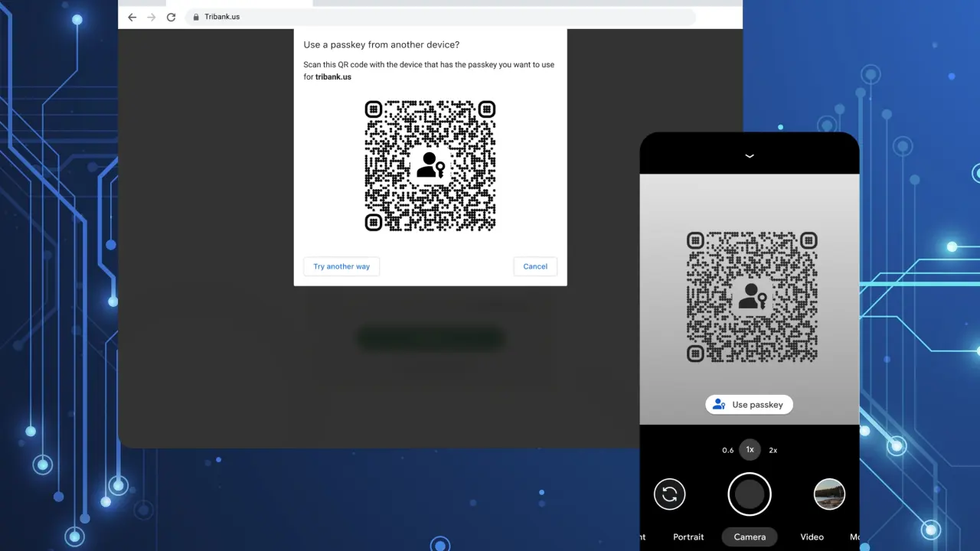Click the passkey icon inside the dialog QR code

(x=430, y=165)
